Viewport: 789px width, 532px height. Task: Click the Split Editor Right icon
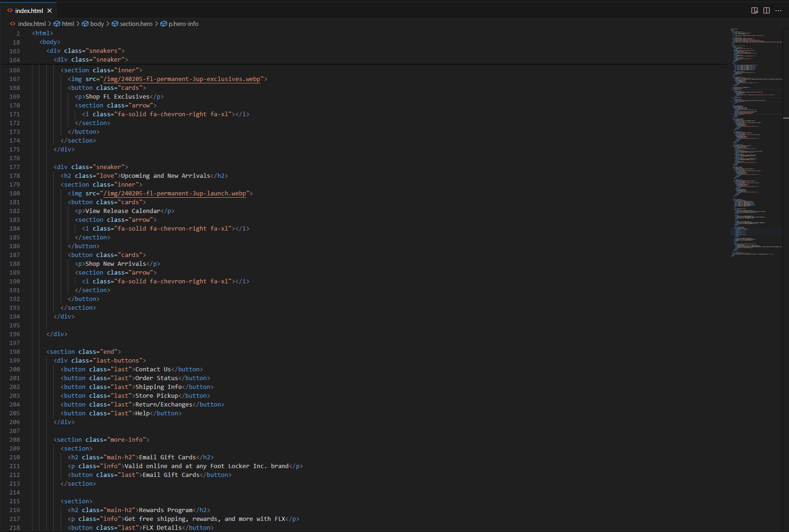[x=766, y=11]
